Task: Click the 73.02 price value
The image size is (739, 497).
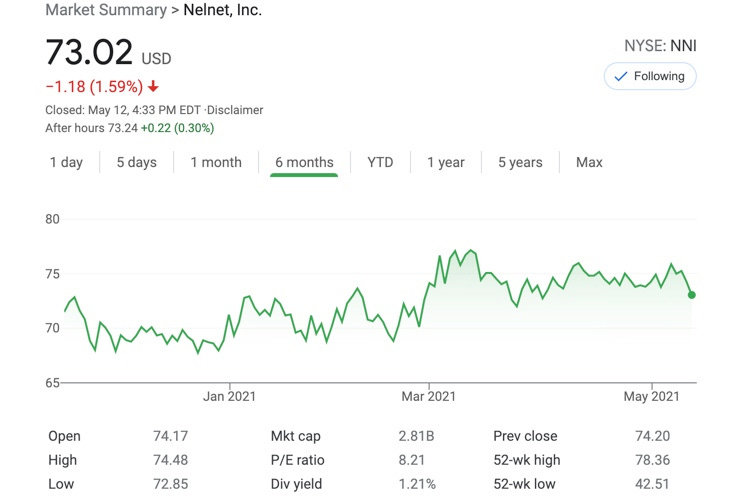Action: click(89, 52)
